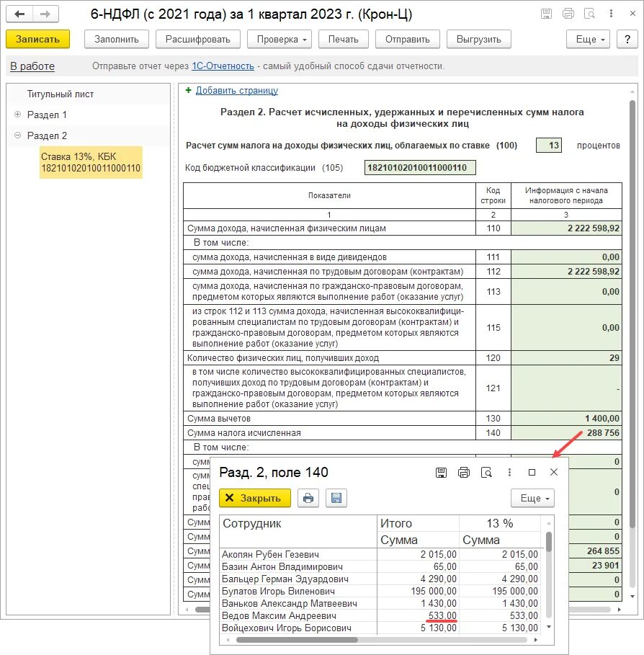Select line 130 value 1 400,00
The width and height of the screenshot is (644, 655).
click(x=566, y=418)
